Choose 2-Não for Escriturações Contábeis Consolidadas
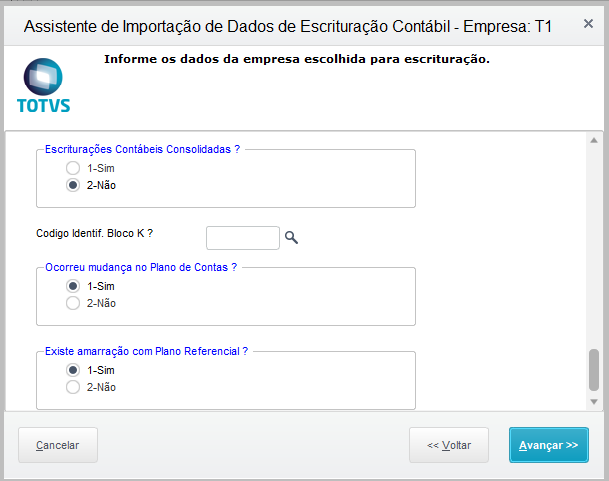This screenshot has width=609, height=481. (73, 185)
